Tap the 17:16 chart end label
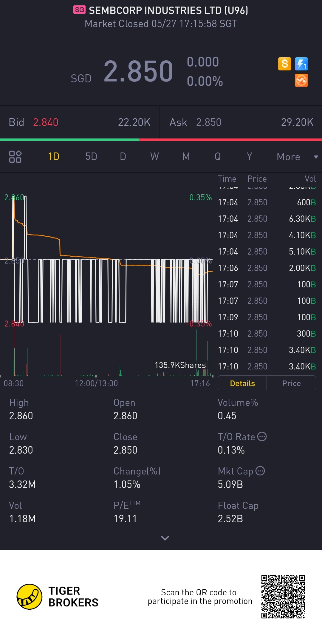The width and height of the screenshot is (322, 644). pyautogui.click(x=200, y=383)
